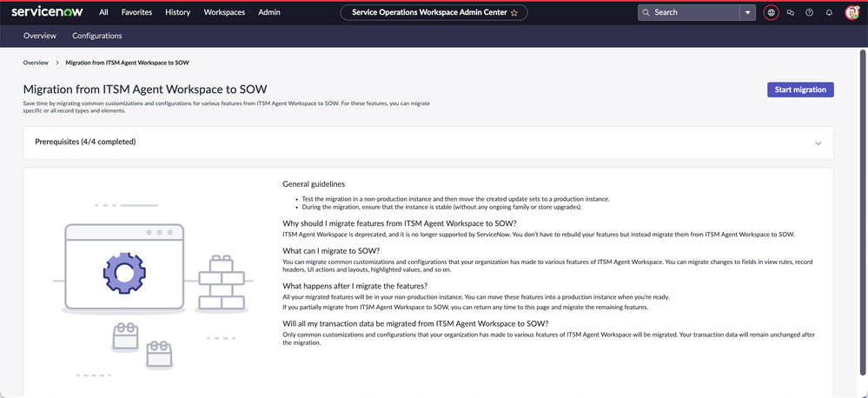Switch to the Configurations tab
868x398 pixels.
(96, 36)
